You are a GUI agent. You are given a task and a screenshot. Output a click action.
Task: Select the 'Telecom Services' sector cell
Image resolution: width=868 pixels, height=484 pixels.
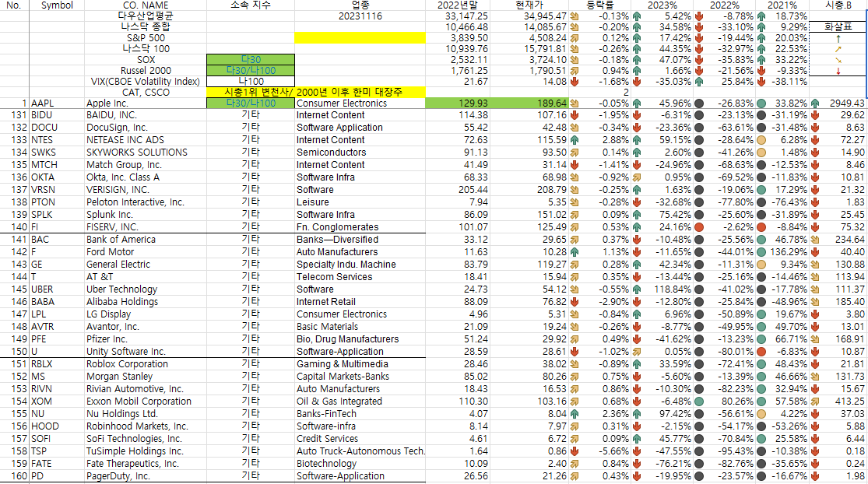pos(360,276)
